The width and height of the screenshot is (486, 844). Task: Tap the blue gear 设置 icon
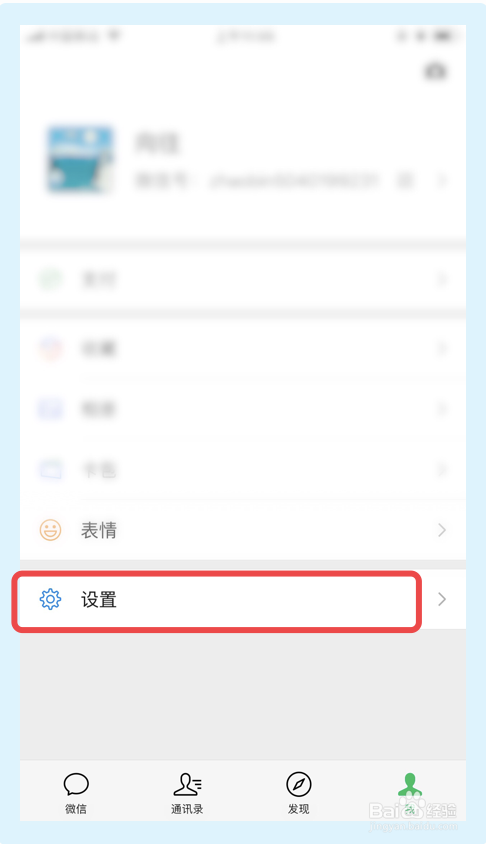51,599
